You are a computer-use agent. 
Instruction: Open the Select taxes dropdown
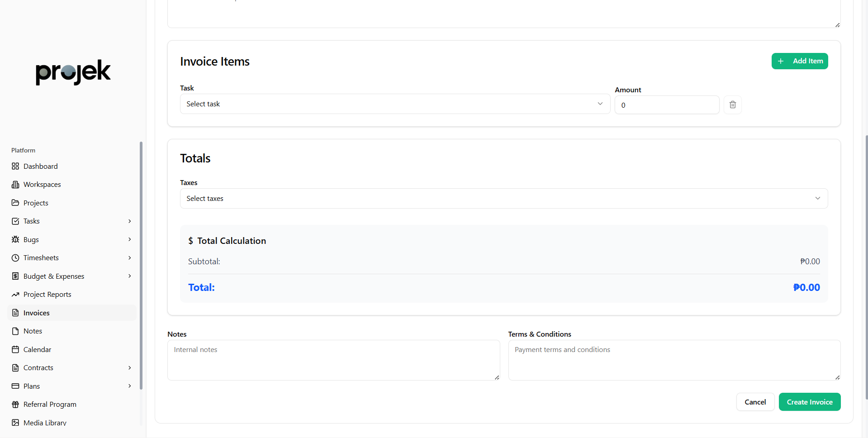click(503, 199)
